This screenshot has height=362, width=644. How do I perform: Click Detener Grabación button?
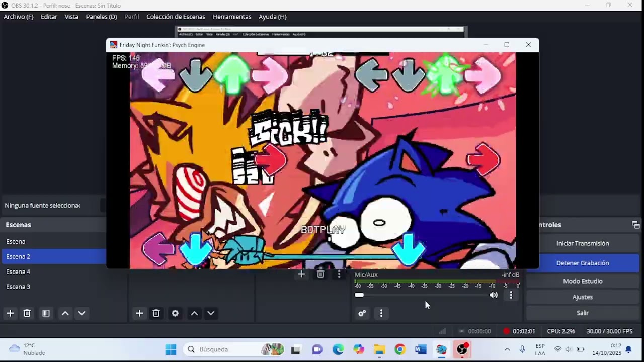(583, 263)
